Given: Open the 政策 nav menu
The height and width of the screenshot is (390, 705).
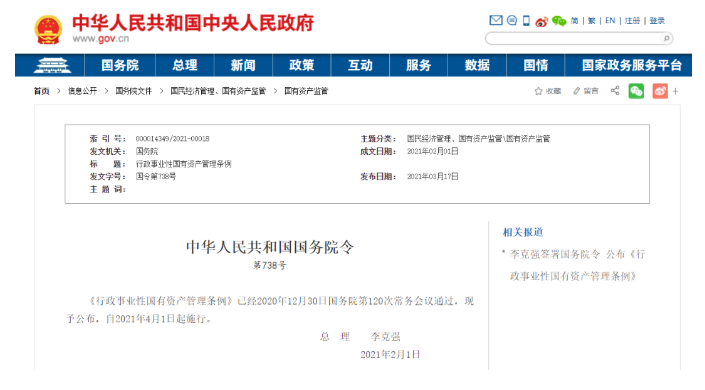Looking at the screenshot, I should (x=302, y=65).
